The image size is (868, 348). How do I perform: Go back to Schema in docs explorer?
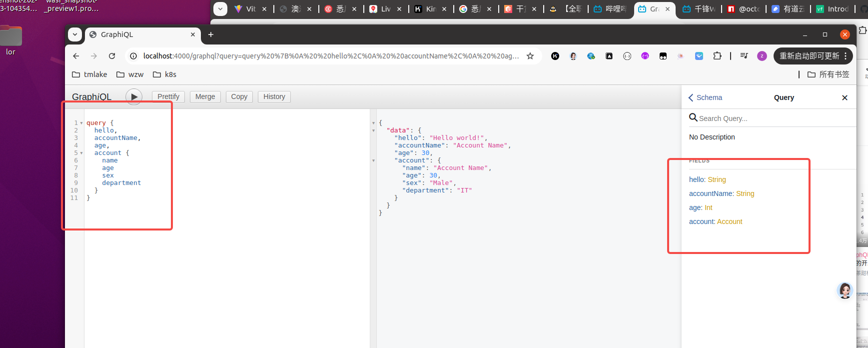(705, 97)
